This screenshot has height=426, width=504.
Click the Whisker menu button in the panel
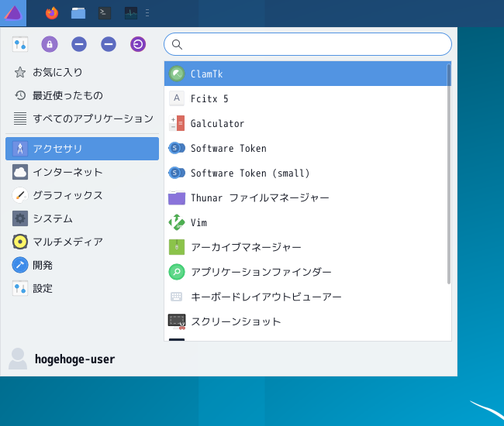click(13, 13)
